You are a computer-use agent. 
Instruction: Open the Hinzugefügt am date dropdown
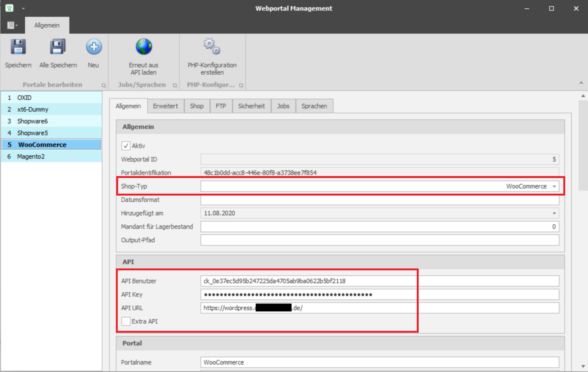click(554, 213)
